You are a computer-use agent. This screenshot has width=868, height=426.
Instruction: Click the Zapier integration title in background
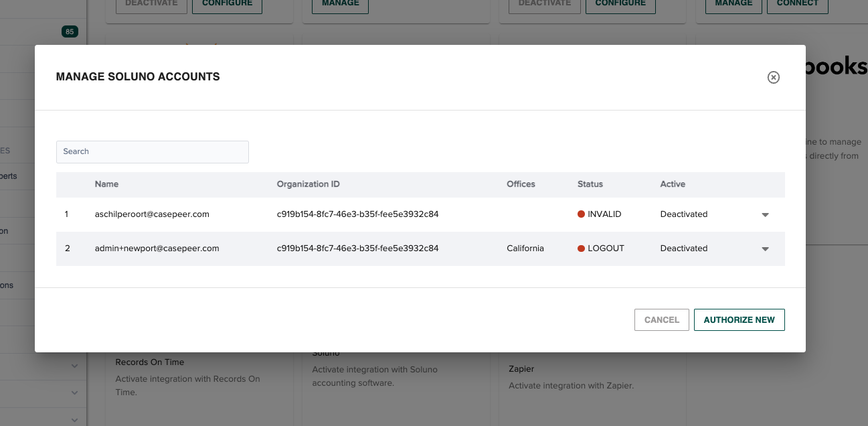coord(521,369)
